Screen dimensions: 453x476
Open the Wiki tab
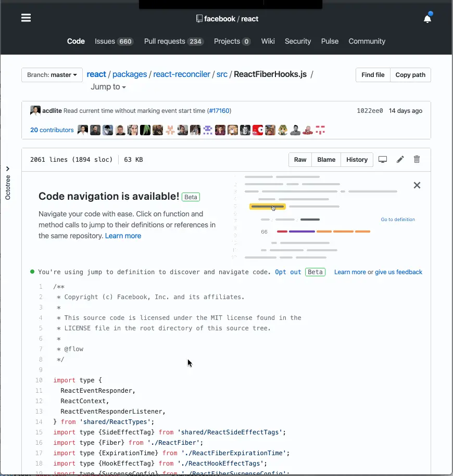pyautogui.click(x=268, y=41)
